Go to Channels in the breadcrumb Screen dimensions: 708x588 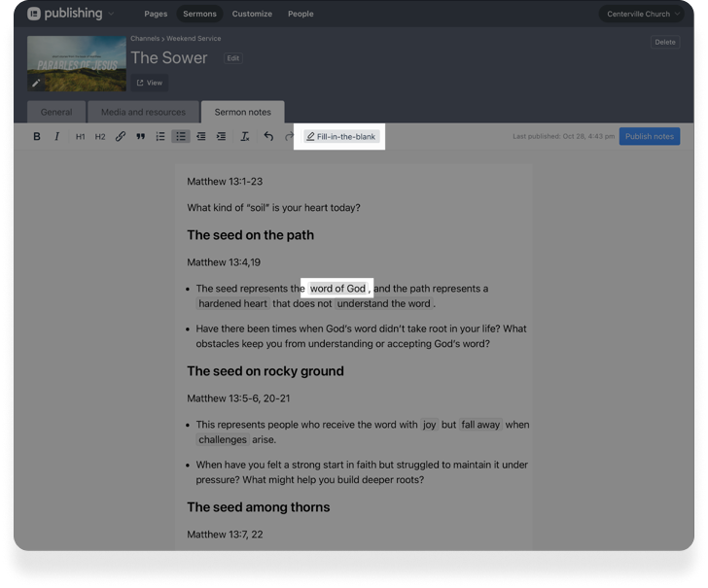(145, 38)
